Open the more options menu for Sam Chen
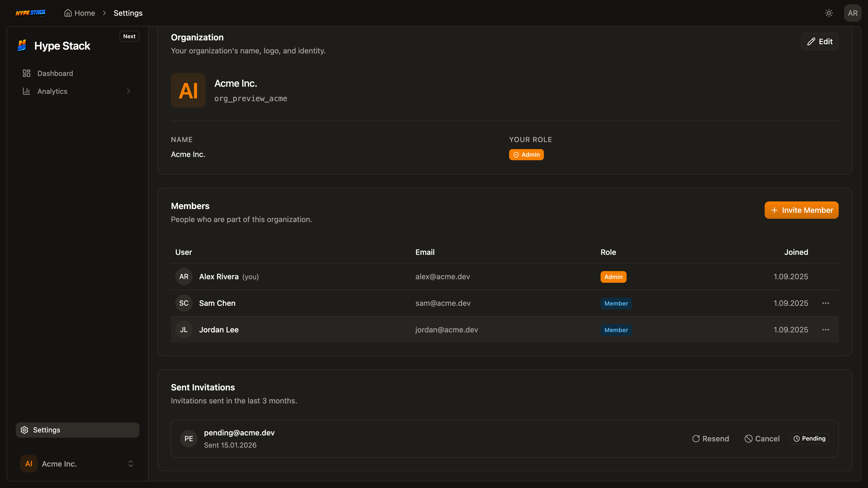This screenshot has width=868, height=488. (x=825, y=303)
